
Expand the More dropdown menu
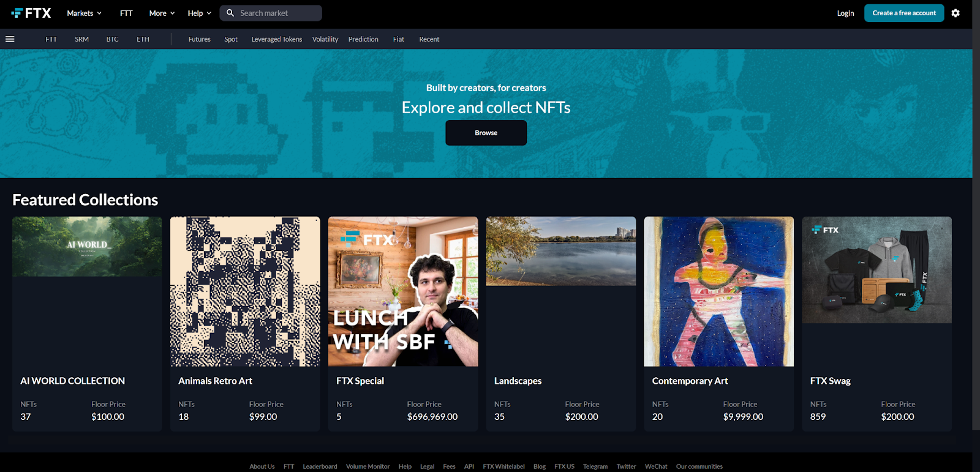pyautogui.click(x=162, y=13)
